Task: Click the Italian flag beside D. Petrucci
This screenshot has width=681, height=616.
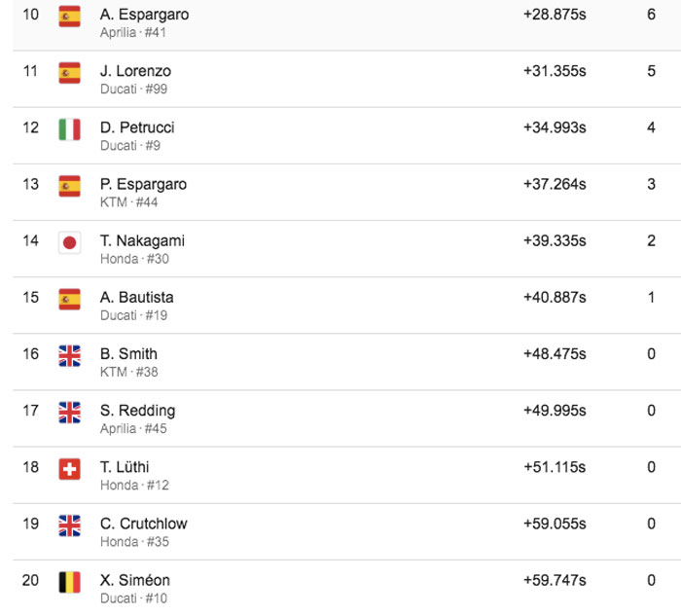Action: (69, 129)
